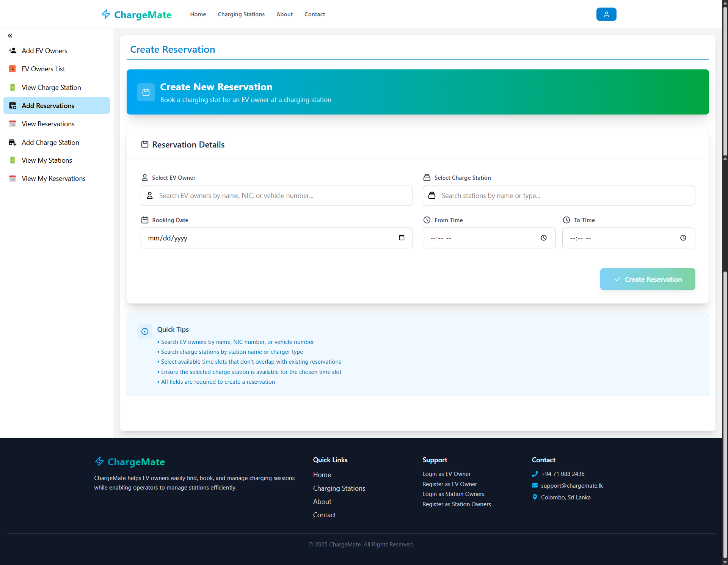This screenshot has height=565, width=728.
Task: Click the Add Charge Station sidebar icon
Action: pyautogui.click(x=13, y=142)
